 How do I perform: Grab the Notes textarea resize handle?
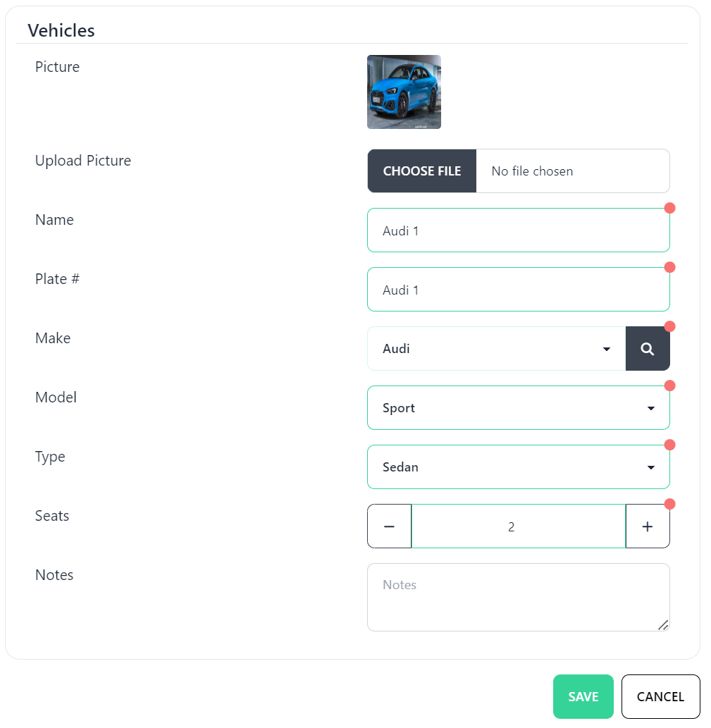pos(663,625)
